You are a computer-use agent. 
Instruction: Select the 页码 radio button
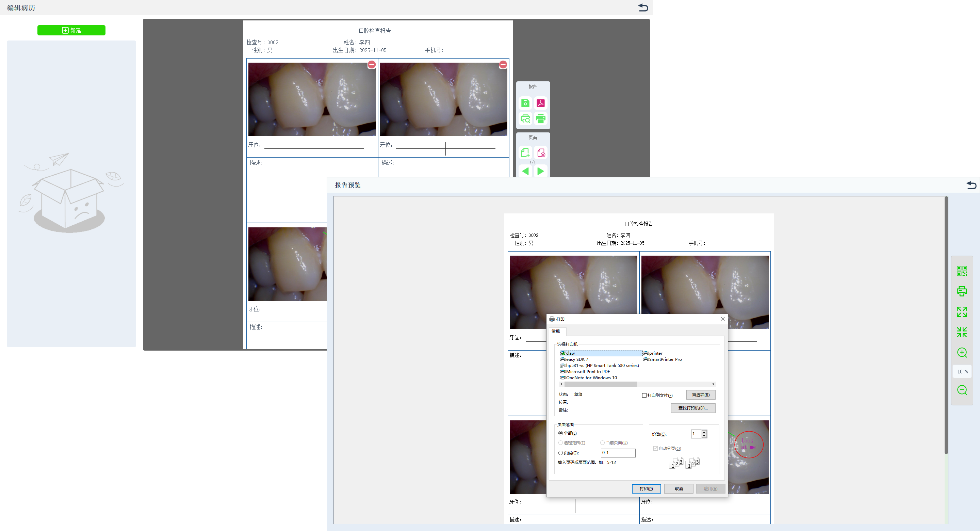[560, 453]
